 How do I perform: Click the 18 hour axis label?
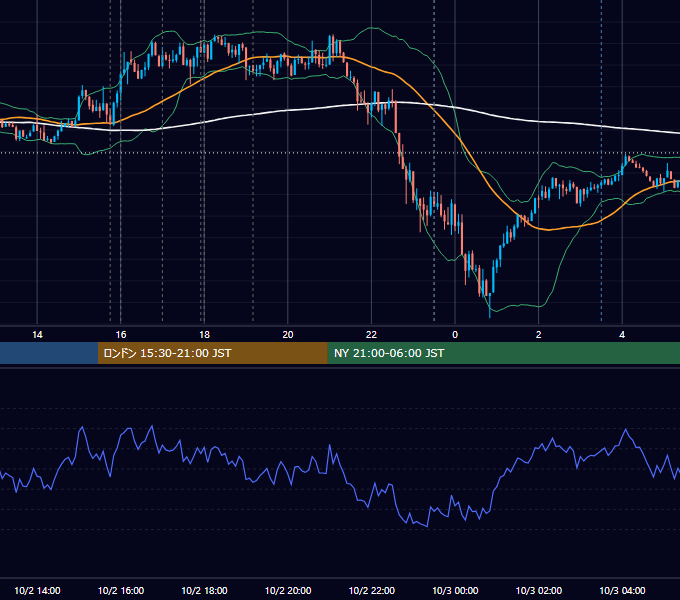click(x=204, y=335)
